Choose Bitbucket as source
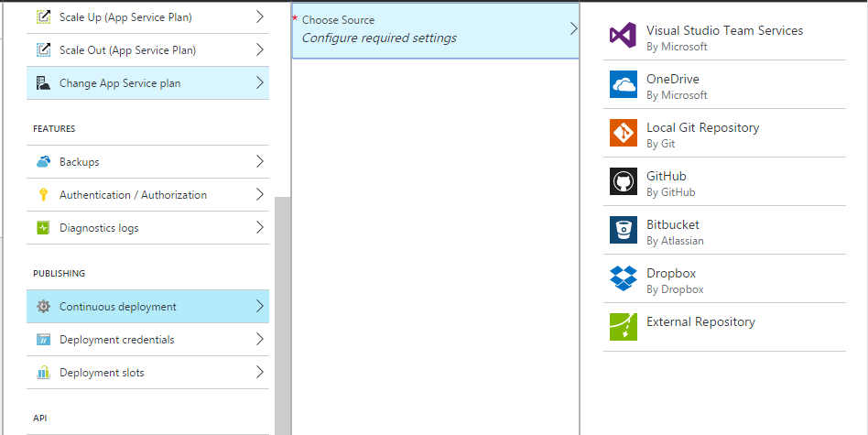868x435 pixels. point(724,230)
